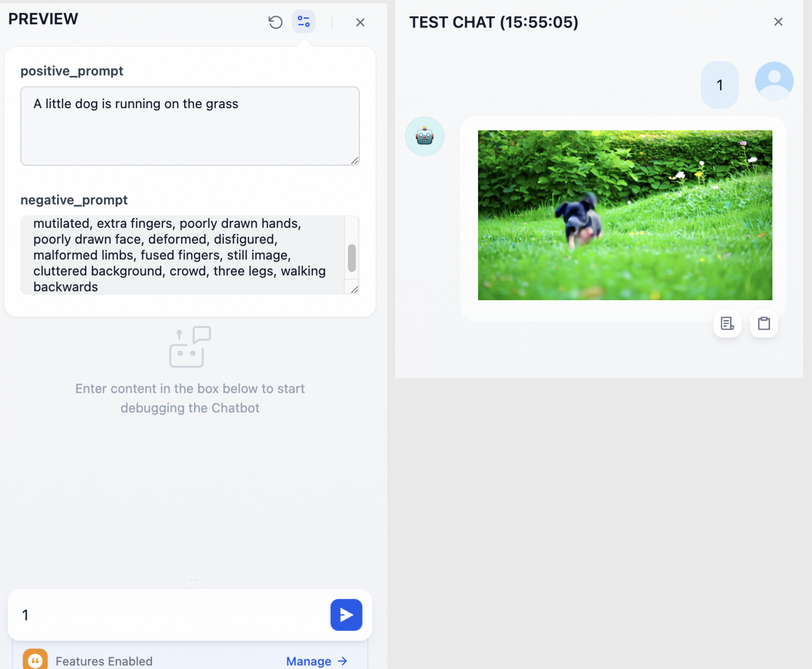Click the blue send message button
Image resolution: width=812 pixels, height=669 pixels.
346,615
